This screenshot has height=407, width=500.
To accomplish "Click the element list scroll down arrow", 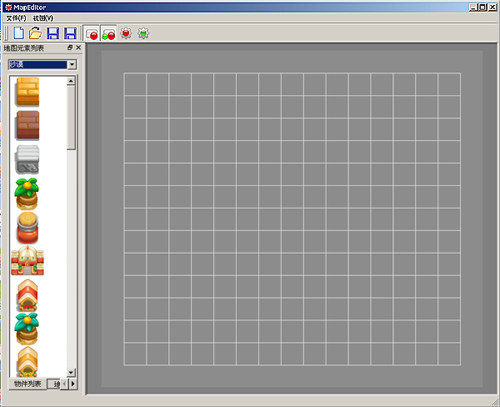I will (x=71, y=372).
